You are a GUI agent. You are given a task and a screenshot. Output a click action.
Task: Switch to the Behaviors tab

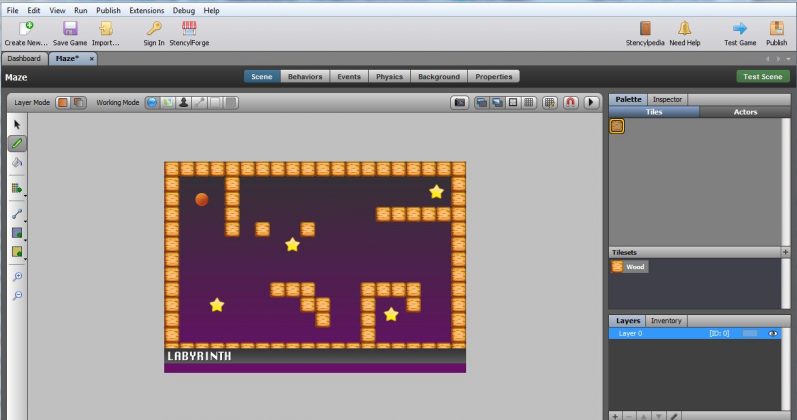(305, 77)
